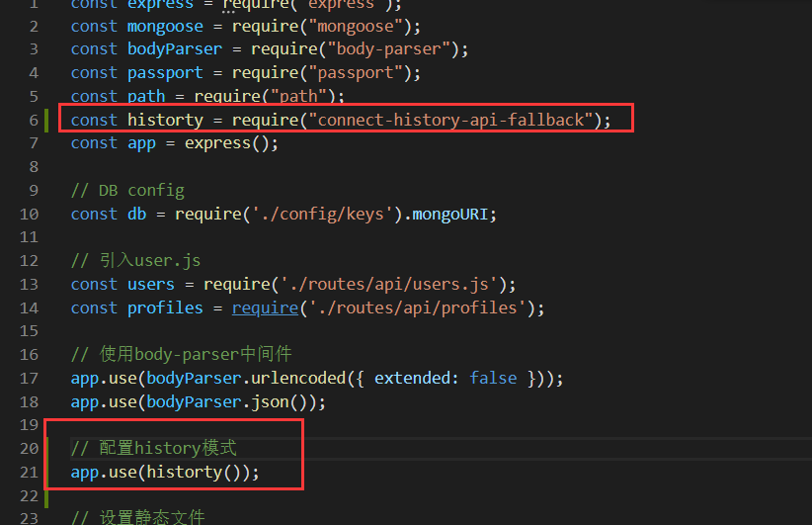Click the false value on line 17
812x525 pixels.
pos(493,378)
